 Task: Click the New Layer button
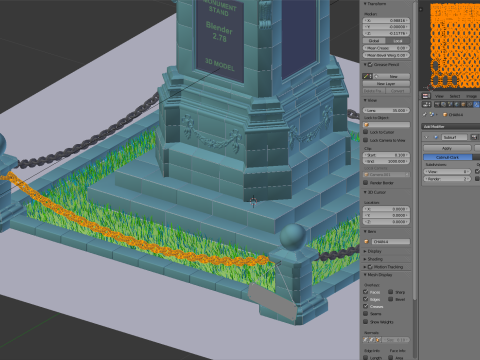click(386, 84)
